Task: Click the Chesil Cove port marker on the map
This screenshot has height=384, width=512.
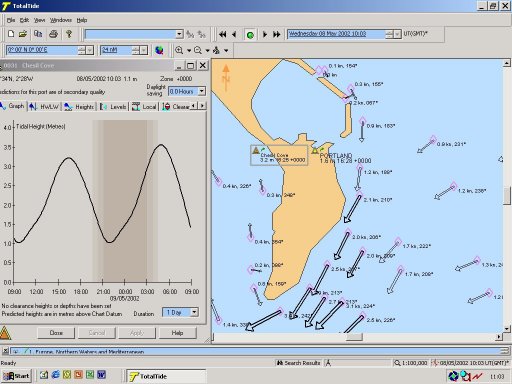Action: [x=256, y=150]
